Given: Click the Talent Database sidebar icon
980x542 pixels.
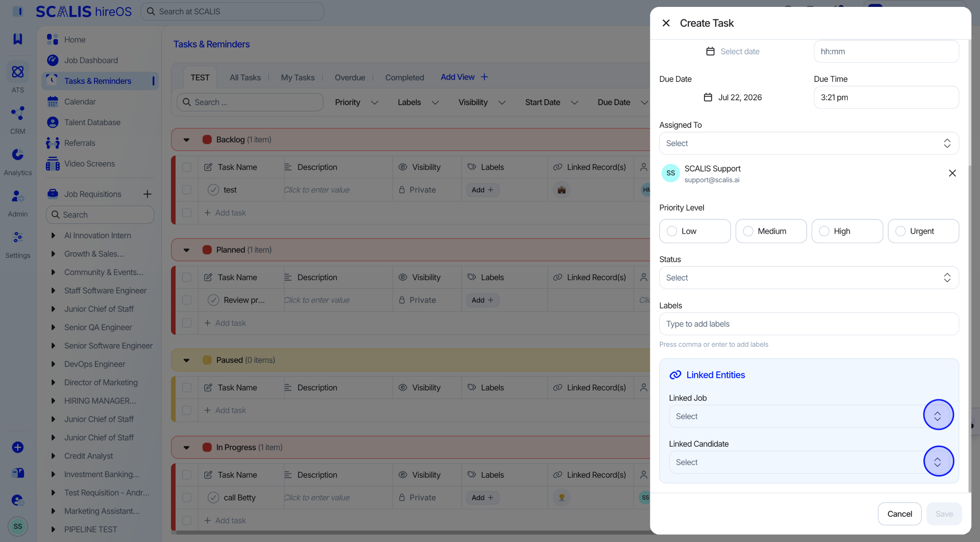Looking at the screenshot, I should [52, 122].
